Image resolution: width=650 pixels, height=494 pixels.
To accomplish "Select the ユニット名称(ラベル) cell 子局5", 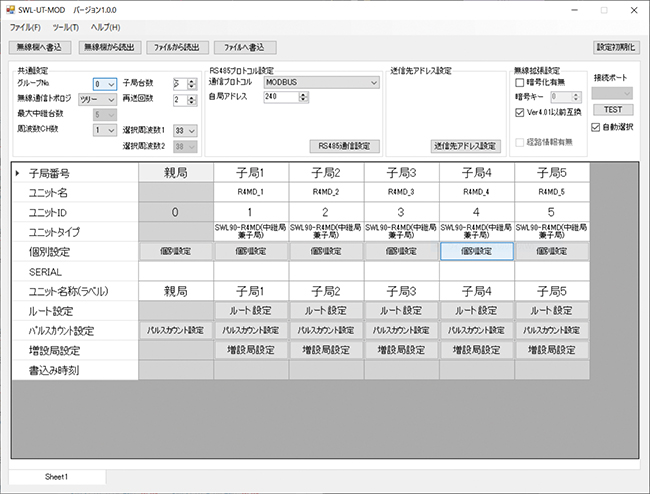I will 552,291.
